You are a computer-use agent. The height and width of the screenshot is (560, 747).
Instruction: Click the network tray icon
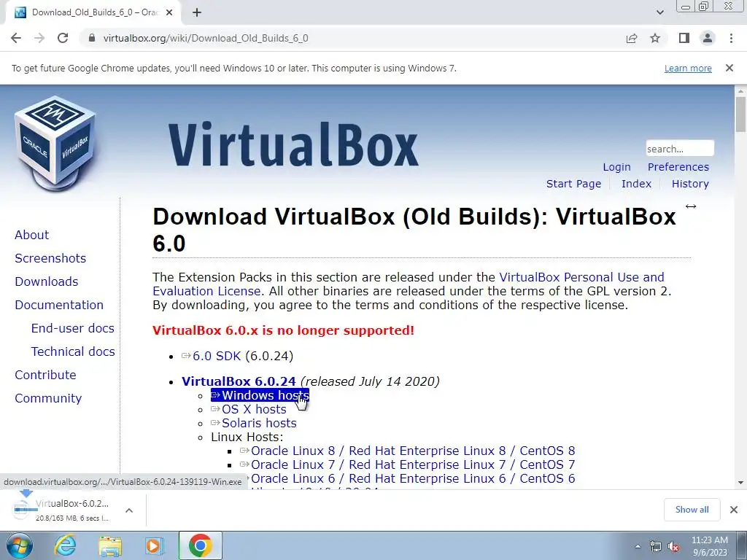tap(656, 547)
